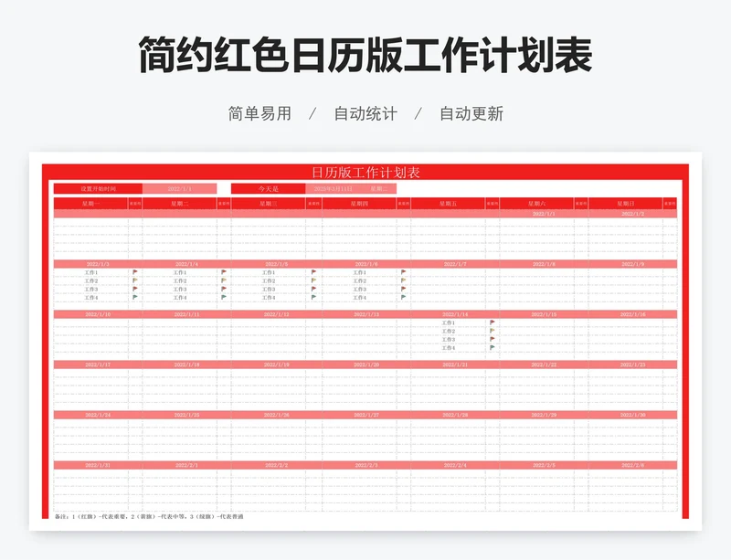Viewport: 731px width, 560px height.
Task: Select the 2022/1/31 date cell
Action: (x=98, y=465)
